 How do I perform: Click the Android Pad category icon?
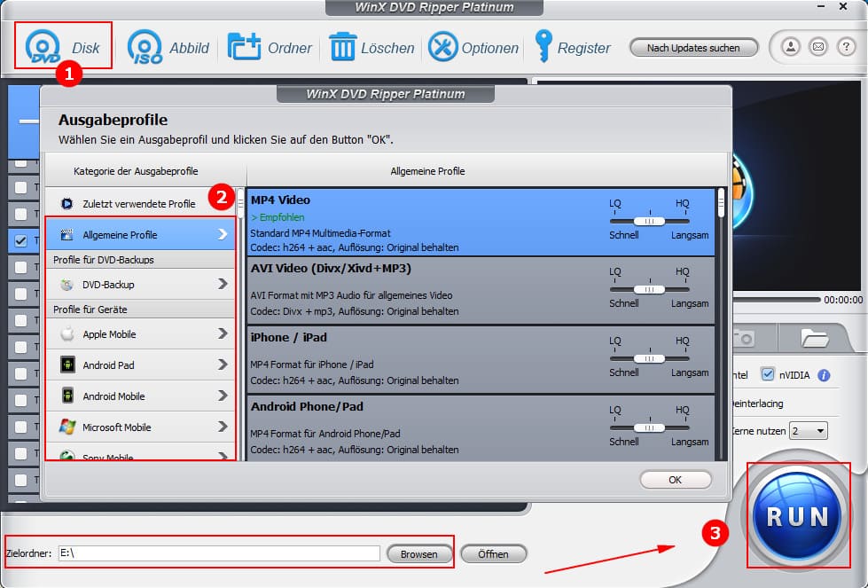tap(67, 365)
